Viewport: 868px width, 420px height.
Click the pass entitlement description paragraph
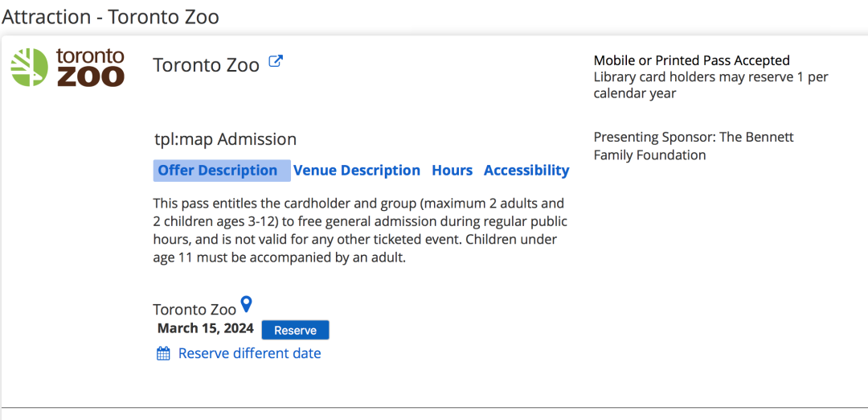point(360,230)
